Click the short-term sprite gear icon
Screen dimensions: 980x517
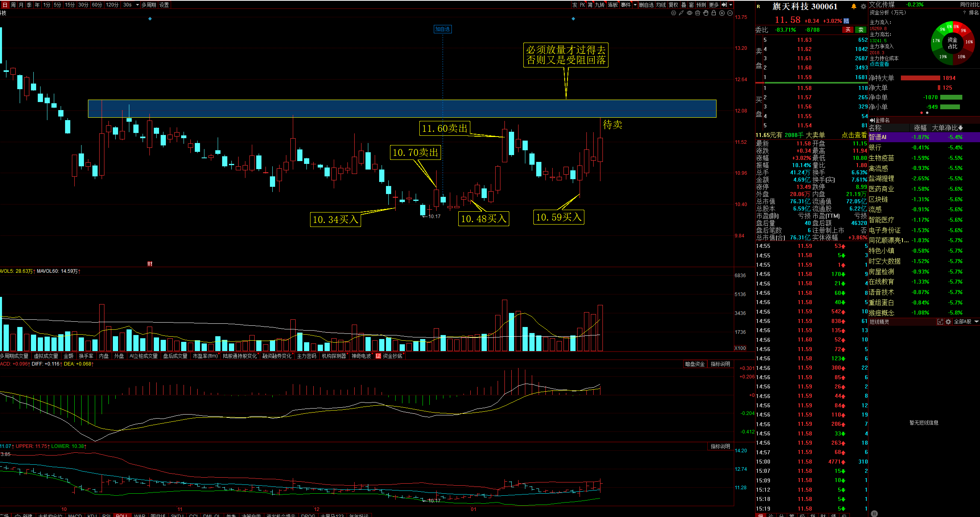(948, 322)
